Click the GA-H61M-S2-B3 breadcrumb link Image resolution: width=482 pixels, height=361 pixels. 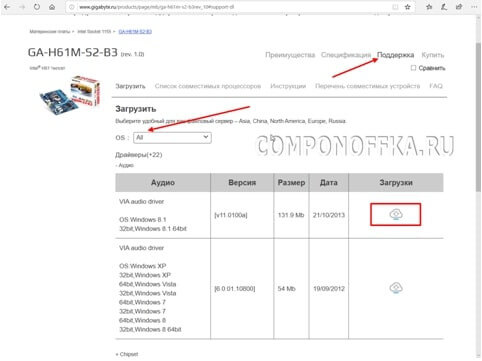coord(135,32)
